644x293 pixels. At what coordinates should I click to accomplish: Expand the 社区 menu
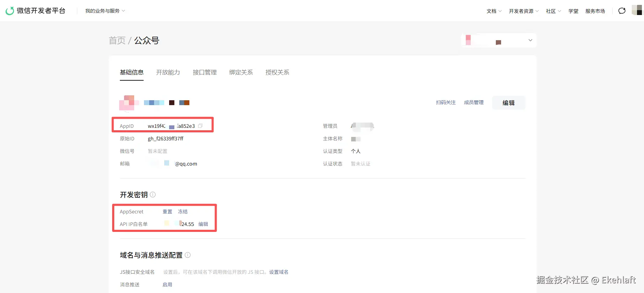tap(553, 11)
